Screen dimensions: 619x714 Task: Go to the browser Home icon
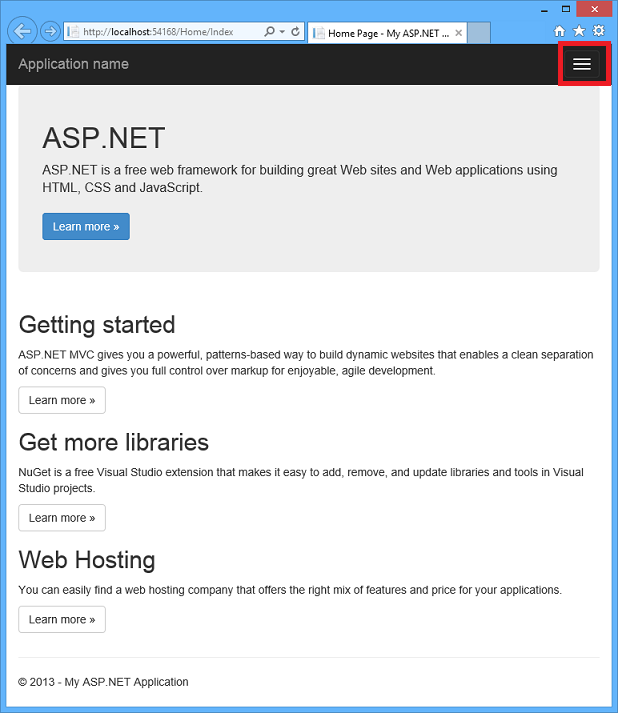pos(560,32)
